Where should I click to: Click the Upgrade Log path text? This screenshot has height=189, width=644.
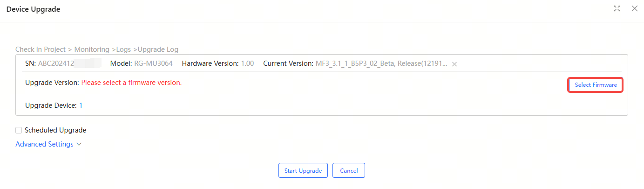(158, 49)
